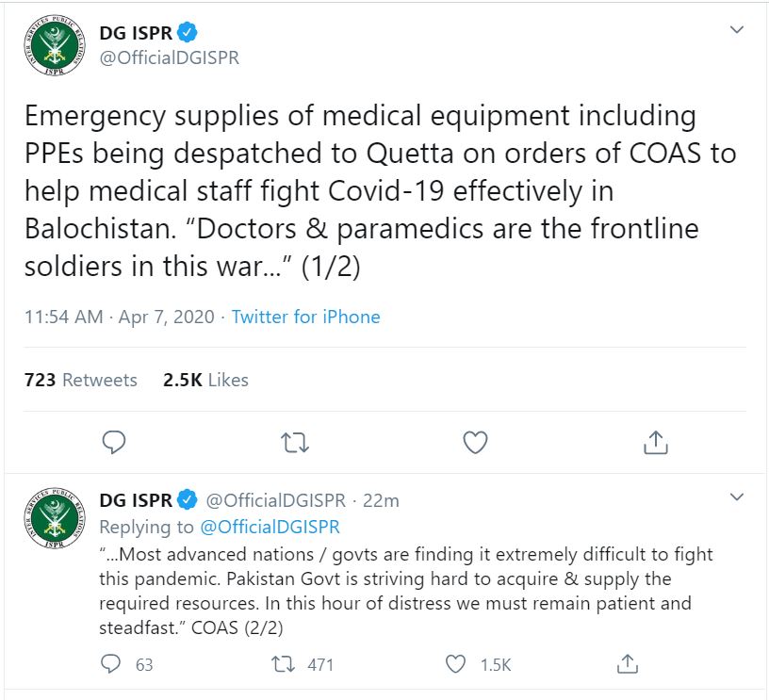Click reply icon on the 2/2 tweet

[x=110, y=664]
